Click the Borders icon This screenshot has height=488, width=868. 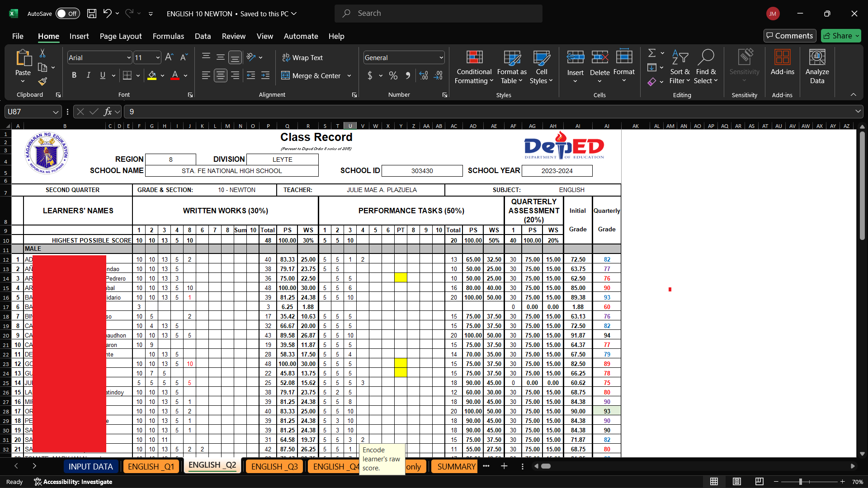click(x=127, y=75)
